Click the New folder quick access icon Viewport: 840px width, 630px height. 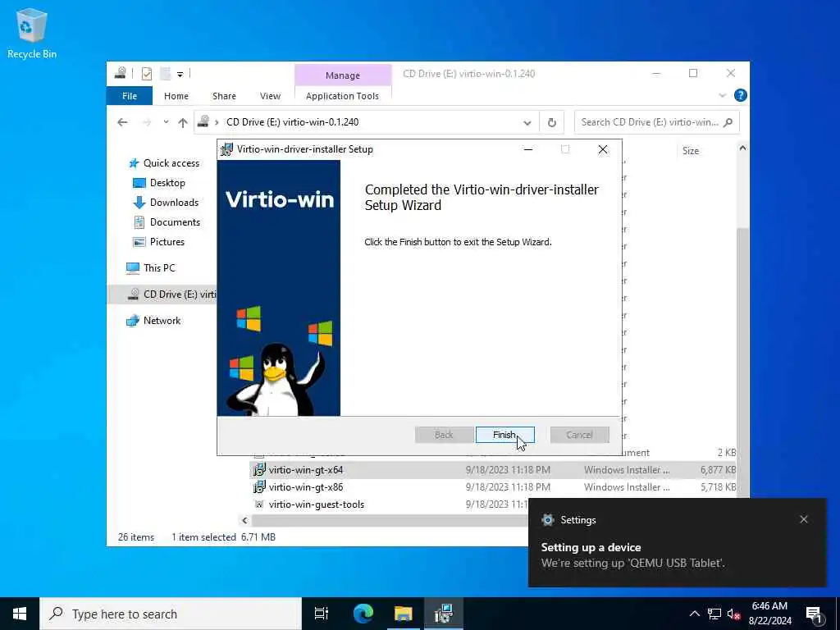click(x=165, y=73)
